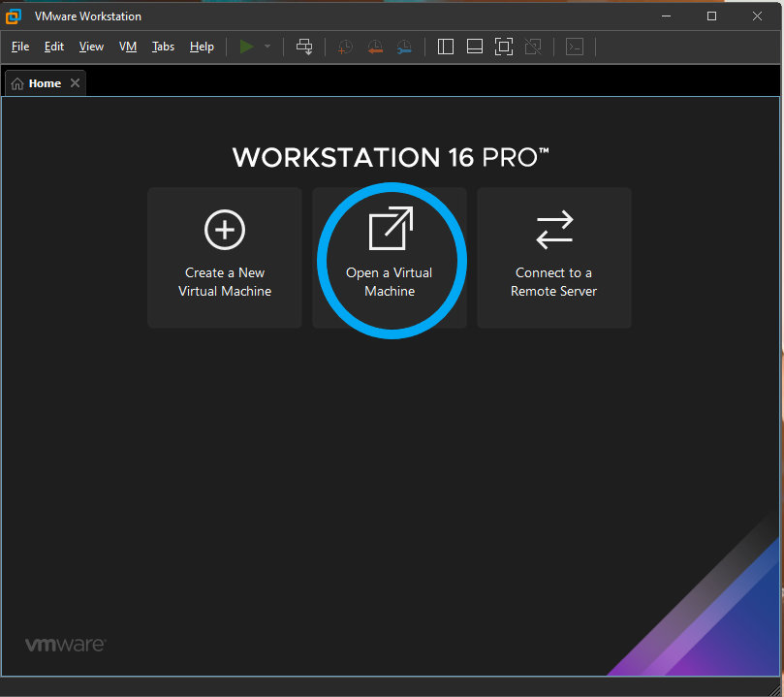Minimize the VMware Workstation window
Screen dimensions: 784x697
(x=666, y=16)
